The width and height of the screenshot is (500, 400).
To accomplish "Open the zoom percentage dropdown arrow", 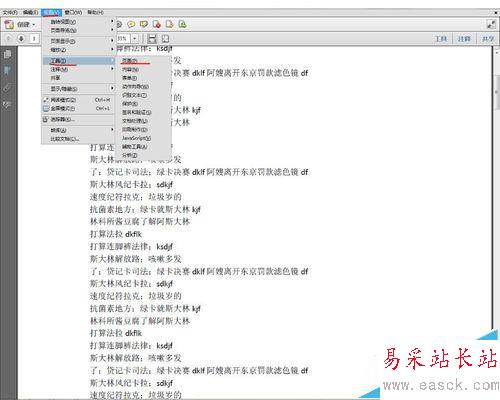I will 135,39.
